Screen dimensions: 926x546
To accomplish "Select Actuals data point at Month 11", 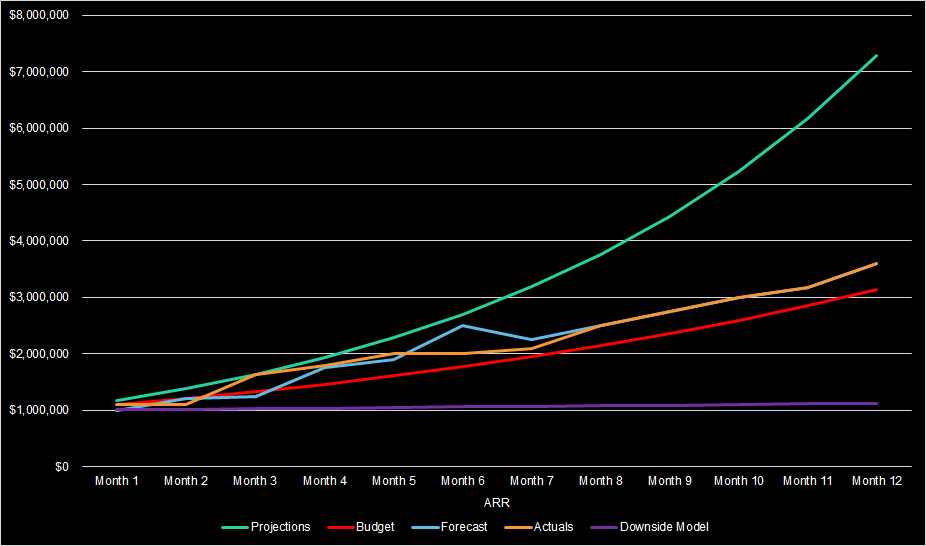I will tap(808, 287).
